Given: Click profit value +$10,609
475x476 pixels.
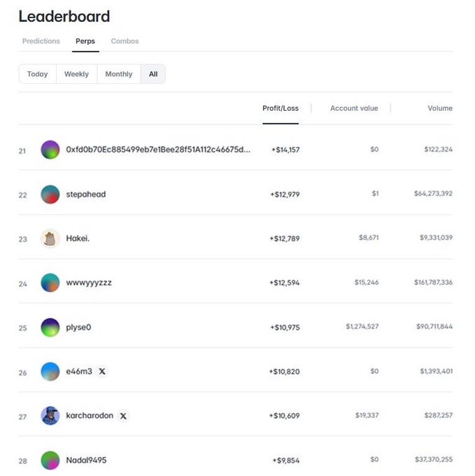Looking at the screenshot, I should click(x=285, y=416).
